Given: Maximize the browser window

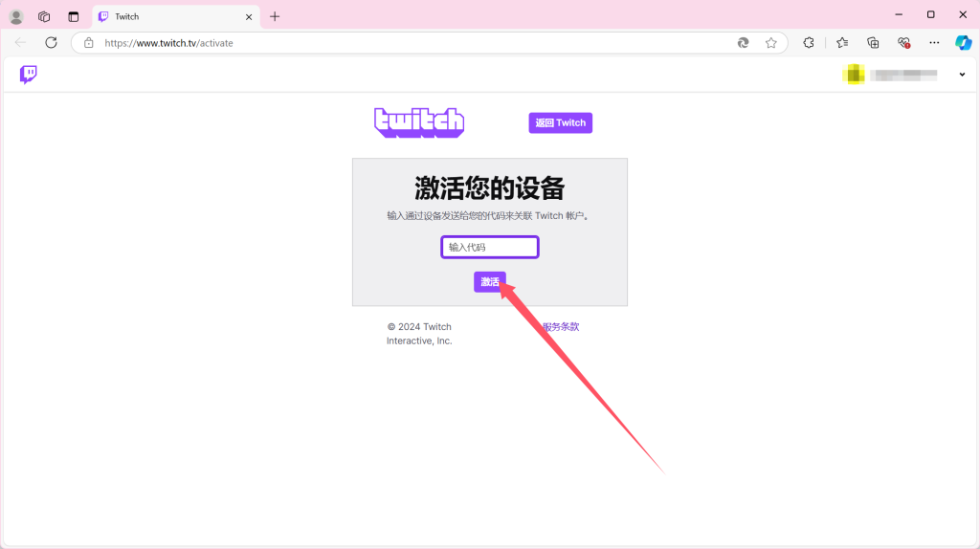Looking at the screenshot, I should (930, 14).
